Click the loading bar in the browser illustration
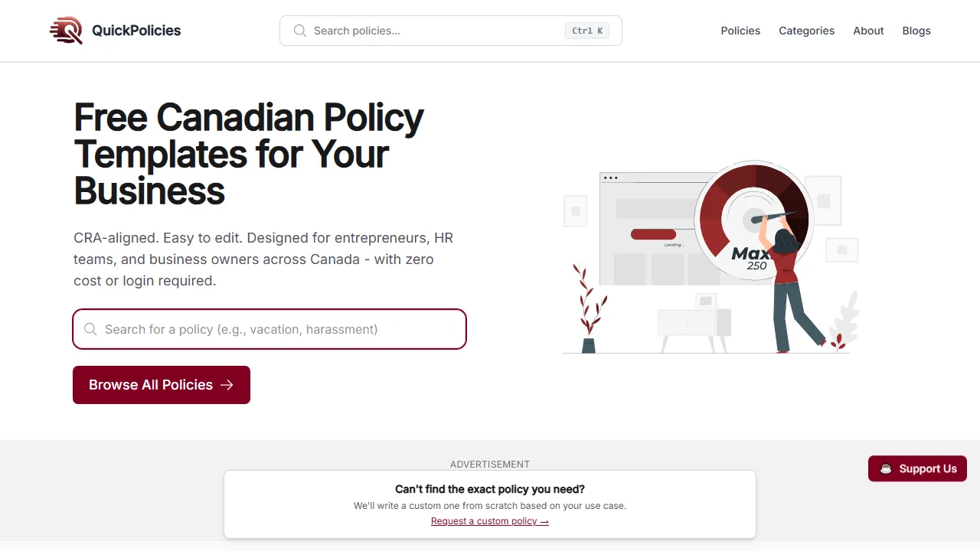Screen dimensions: 980x551 click(x=652, y=234)
